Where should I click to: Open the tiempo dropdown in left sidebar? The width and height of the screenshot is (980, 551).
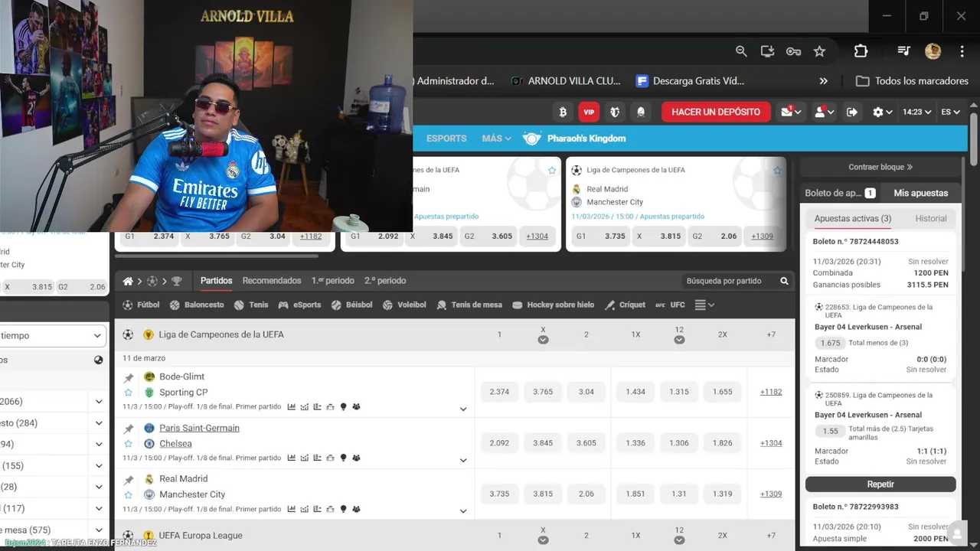(52, 335)
